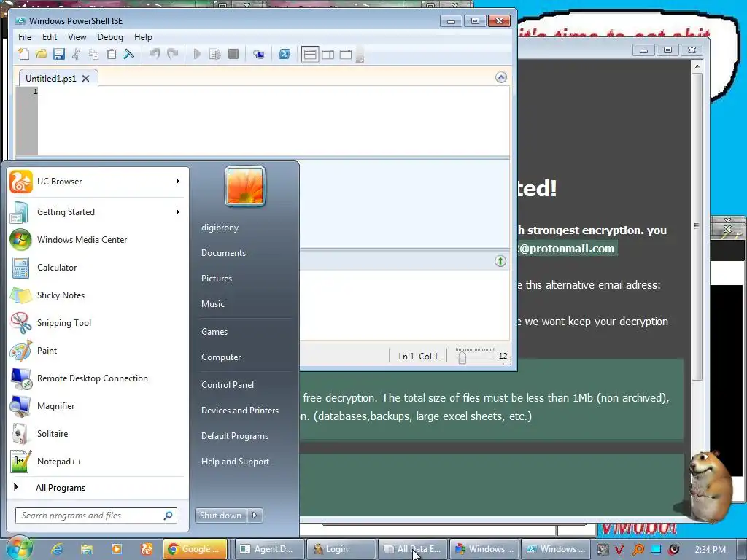Create a new script in PowerShell ISE
747x560 pixels.
coord(23,54)
